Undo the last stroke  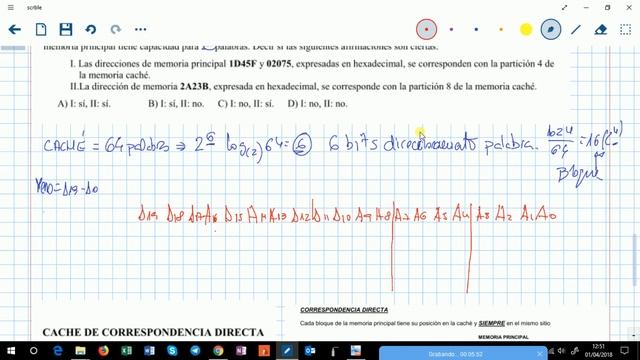91,29
